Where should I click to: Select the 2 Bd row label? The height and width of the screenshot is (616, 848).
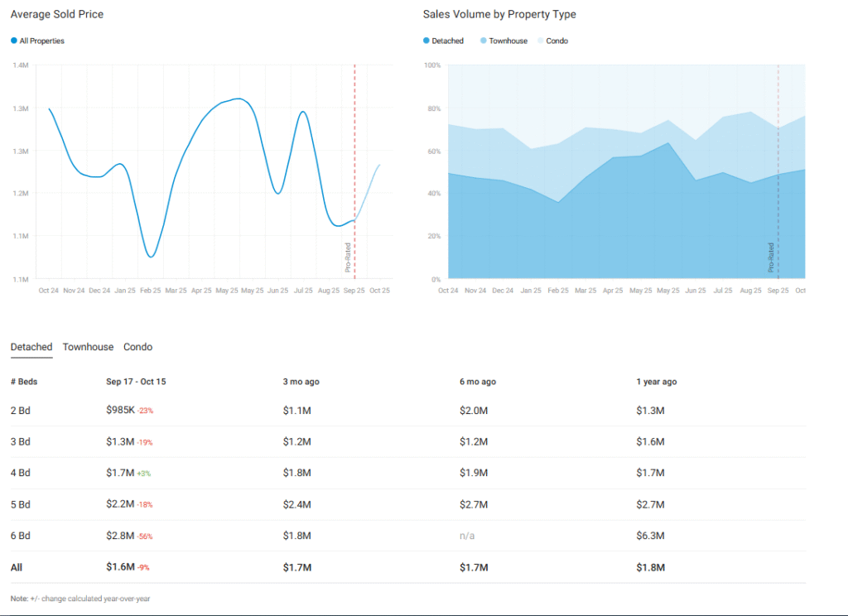tap(20, 411)
